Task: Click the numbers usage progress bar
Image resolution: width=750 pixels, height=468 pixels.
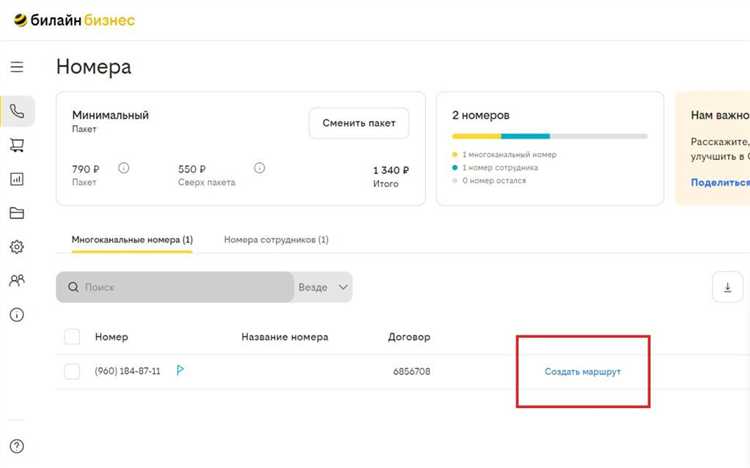Action: coord(550,136)
